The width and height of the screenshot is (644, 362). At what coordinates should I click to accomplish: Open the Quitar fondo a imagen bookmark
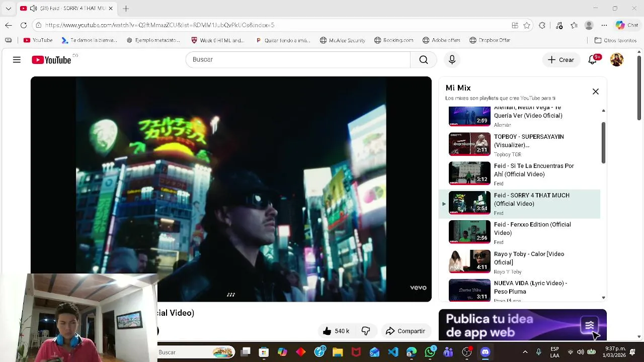coord(283,40)
